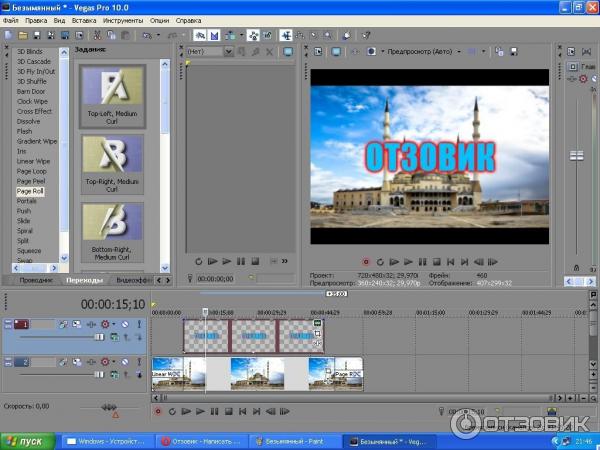Open track FX on video track 1
This screenshot has width=600, height=450.
[x=77, y=325]
